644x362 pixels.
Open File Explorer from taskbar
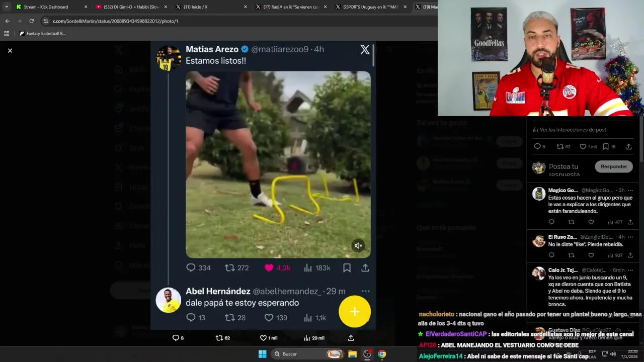tap(352, 354)
